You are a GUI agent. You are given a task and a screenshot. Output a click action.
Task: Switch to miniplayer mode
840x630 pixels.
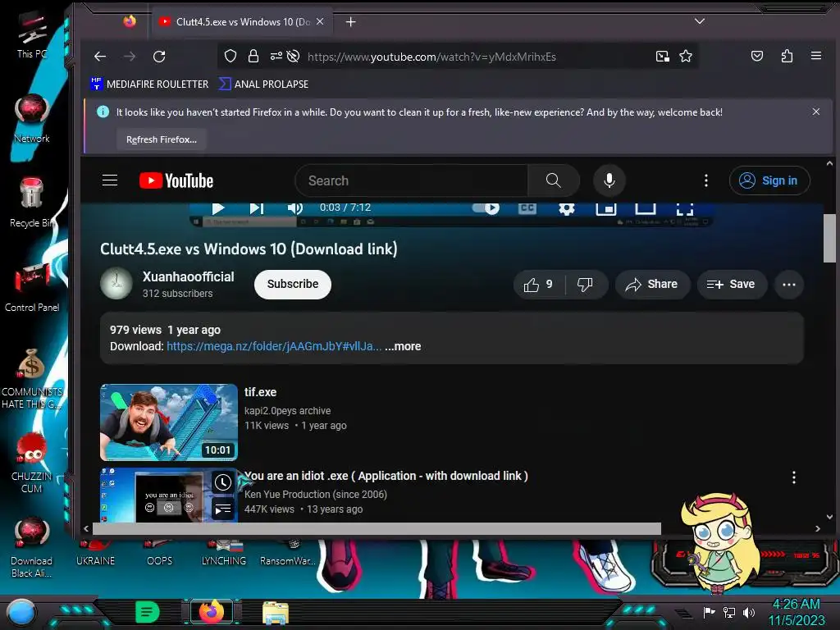[606, 208]
